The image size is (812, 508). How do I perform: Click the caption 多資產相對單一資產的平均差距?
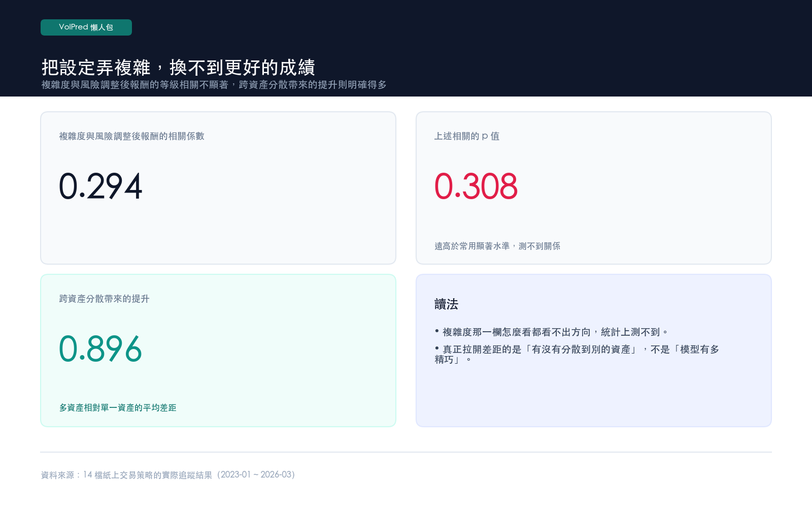point(118,408)
